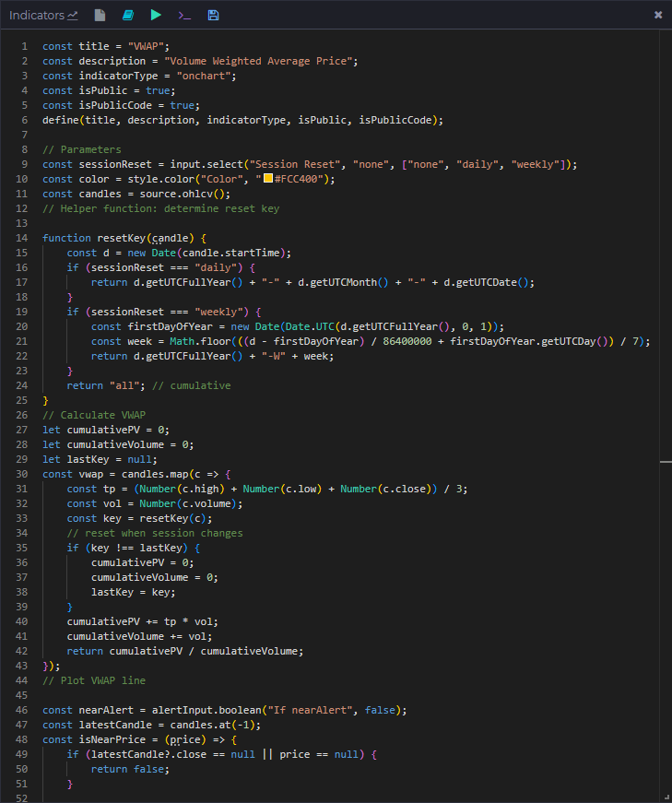Click isNearPrice declaration on line 48
Image resolution: width=672 pixels, height=803 pixels.
coord(112,739)
